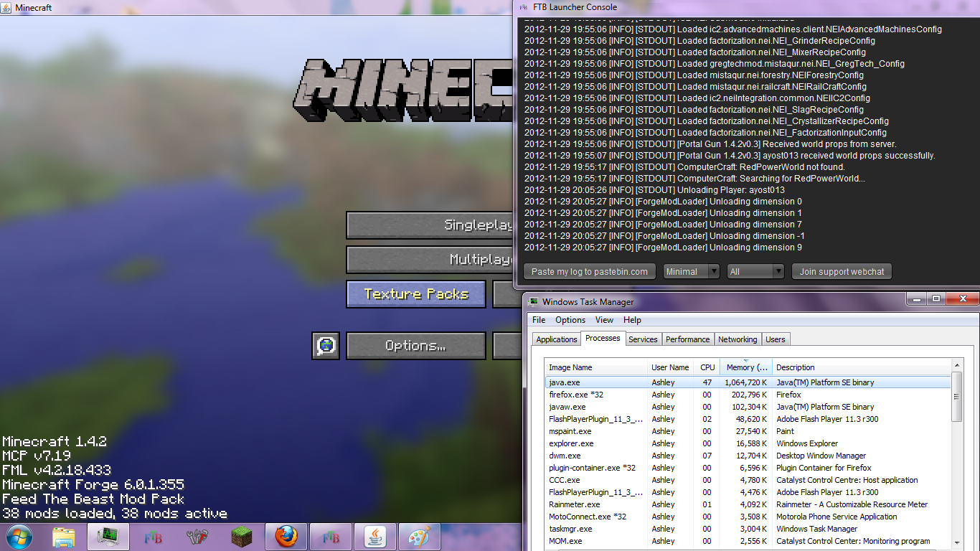Select the explorer.exe process row
The height and width of the screenshot is (551, 980).
coord(748,443)
